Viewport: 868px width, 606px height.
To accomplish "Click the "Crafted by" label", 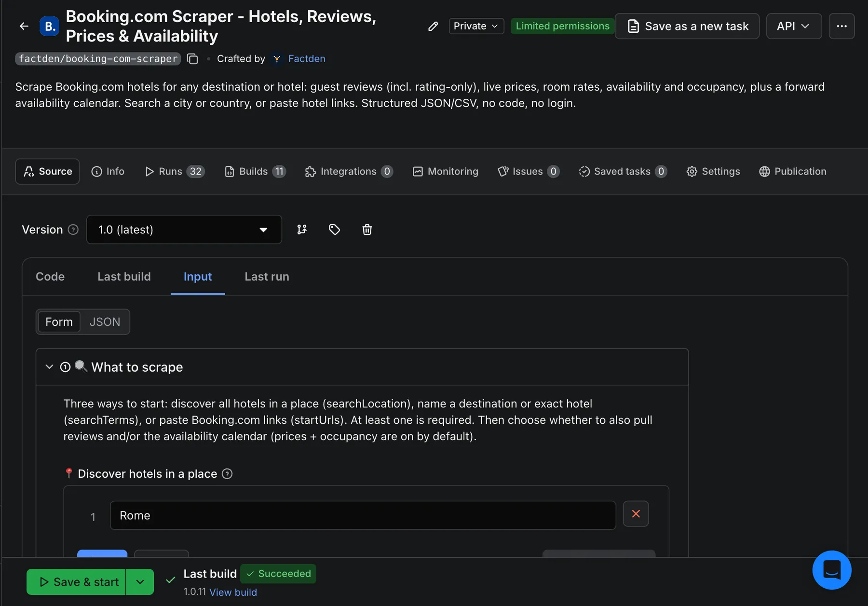I will click(x=241, y=59).
